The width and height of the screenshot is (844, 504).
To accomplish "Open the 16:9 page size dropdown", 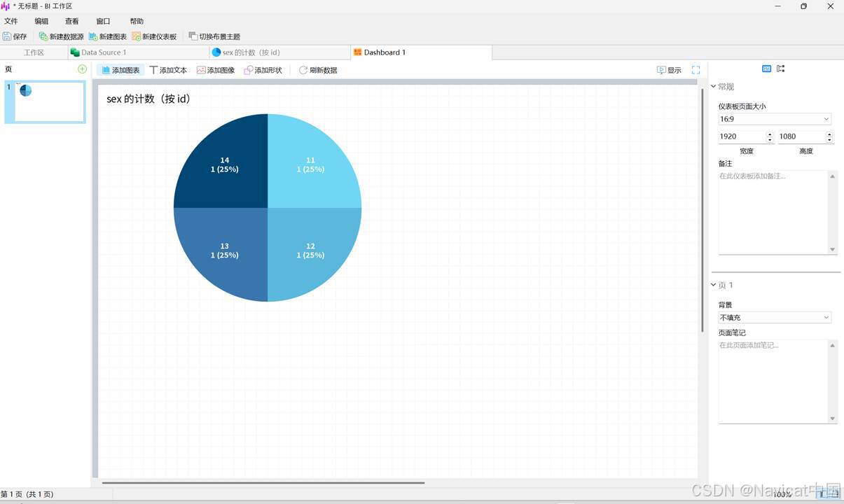I will 775,119.
